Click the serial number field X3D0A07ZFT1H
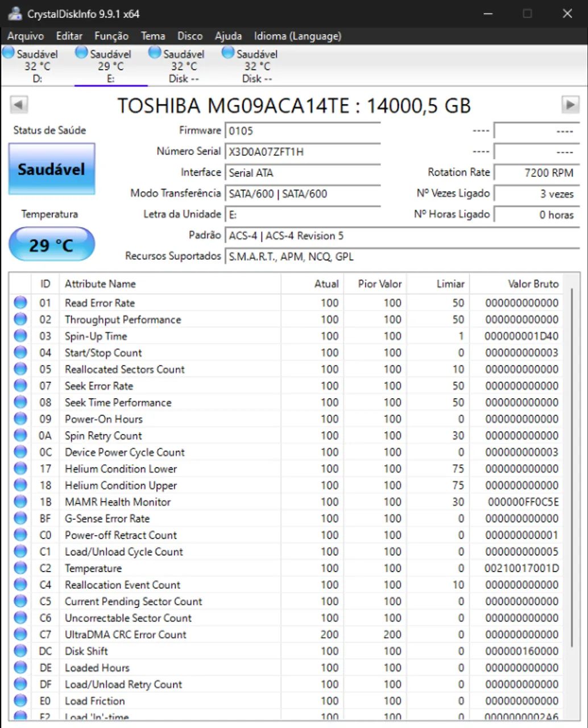The width and height of the screenshot is (588, 728). tap(303, 152)
